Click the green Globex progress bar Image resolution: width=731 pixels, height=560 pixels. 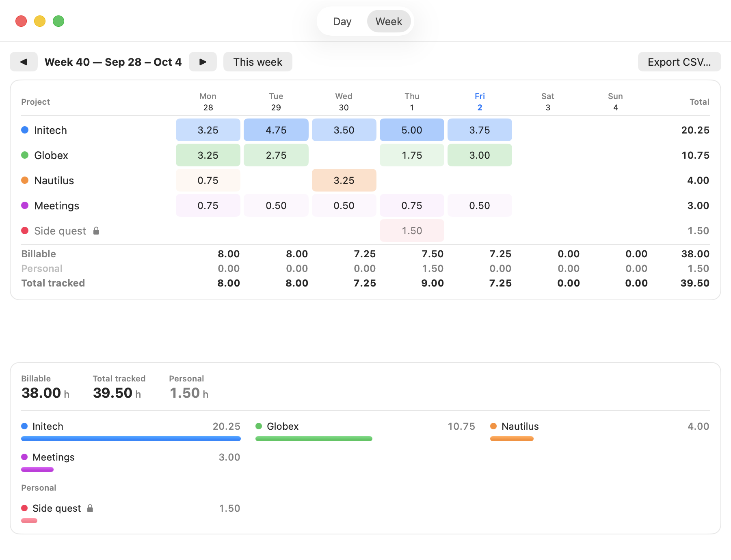click(314, 439)
